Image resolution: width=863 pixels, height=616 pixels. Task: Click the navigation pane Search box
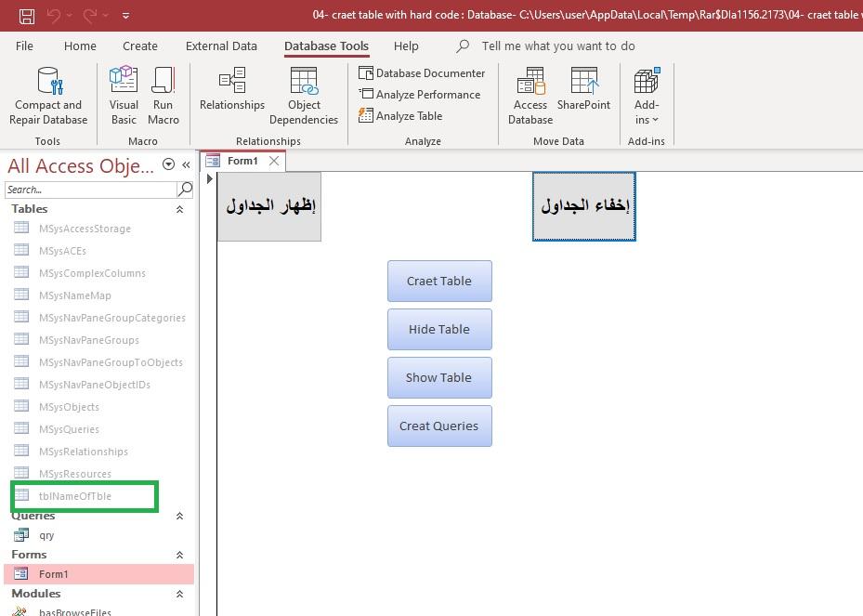(x=90, y=190)
